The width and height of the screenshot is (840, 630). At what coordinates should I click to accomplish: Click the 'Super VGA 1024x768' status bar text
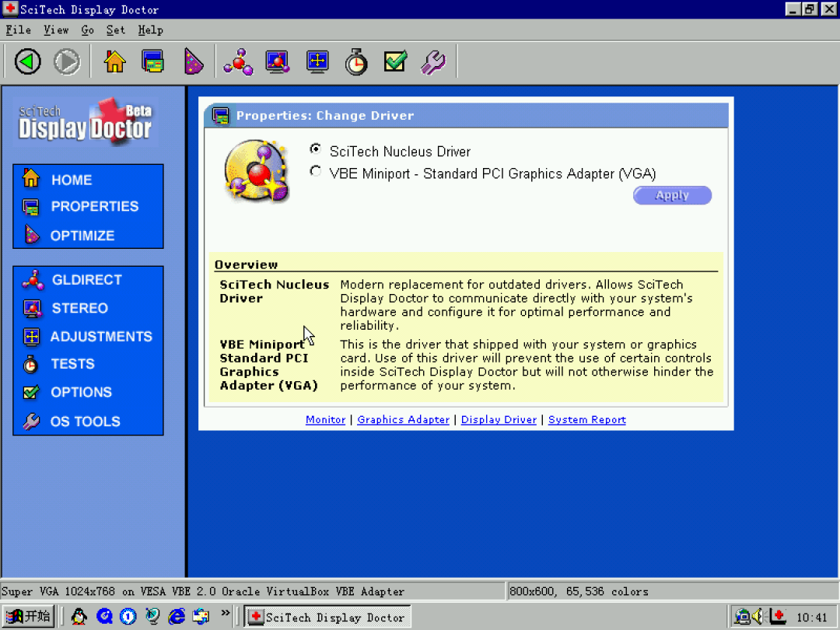point(202,591)
